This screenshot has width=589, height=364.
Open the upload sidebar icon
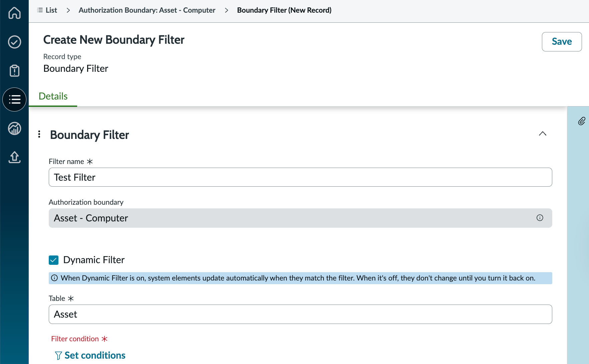[14, 157]
